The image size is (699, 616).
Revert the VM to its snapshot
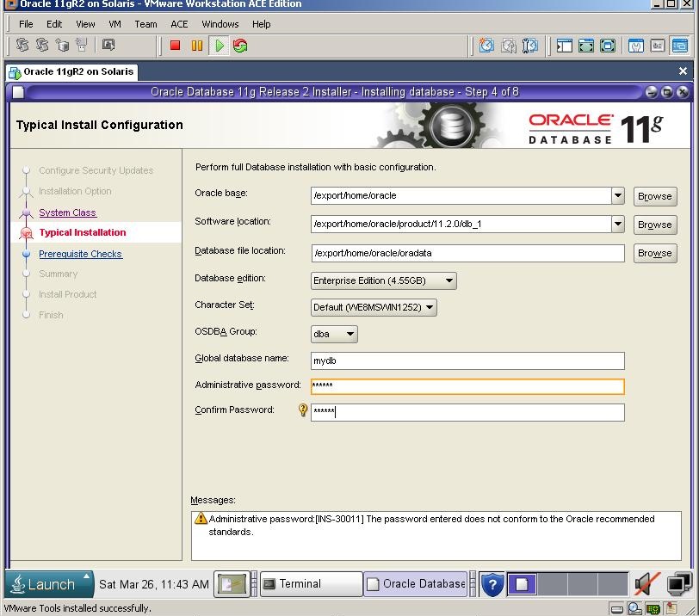click(x=507, y=46)
